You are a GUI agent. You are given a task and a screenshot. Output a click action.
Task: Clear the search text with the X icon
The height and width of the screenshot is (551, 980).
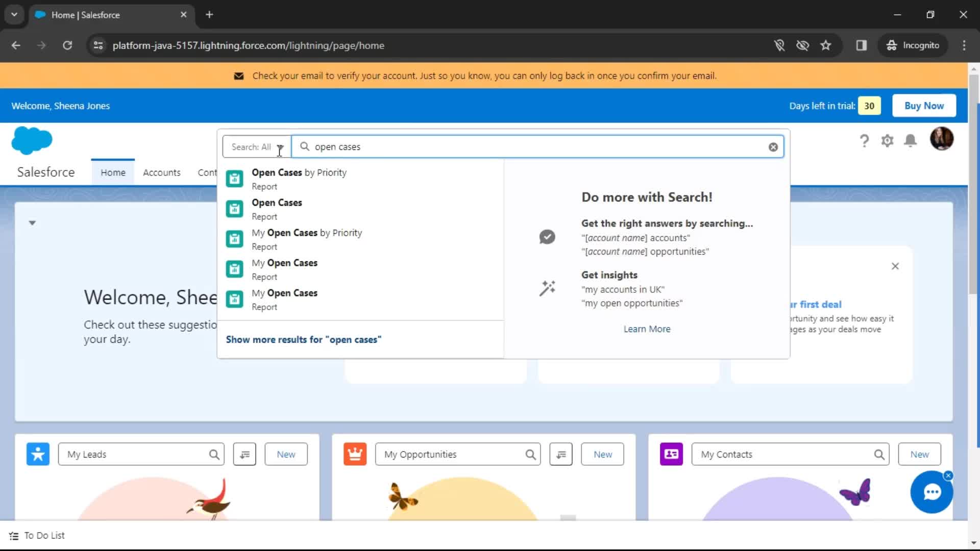coord(773,147)
